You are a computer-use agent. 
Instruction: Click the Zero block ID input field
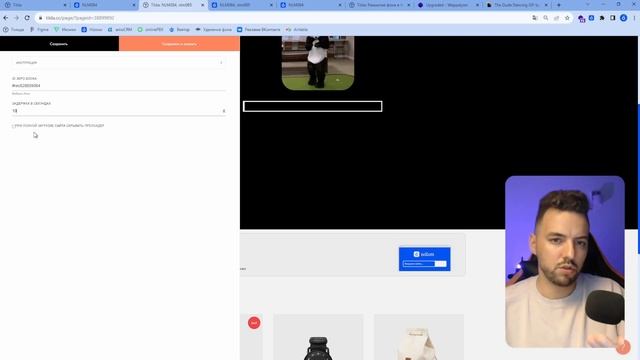pyautogui.click(x=119, y=86)
